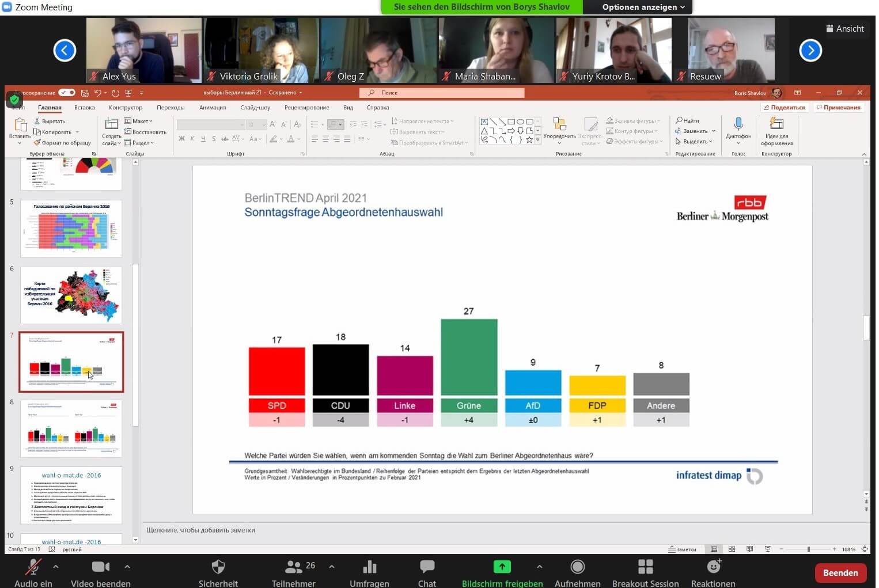Open the Reaktionen emoji menu
The width and height of the screenshot is (879, 588).
(x=713, y=567)
